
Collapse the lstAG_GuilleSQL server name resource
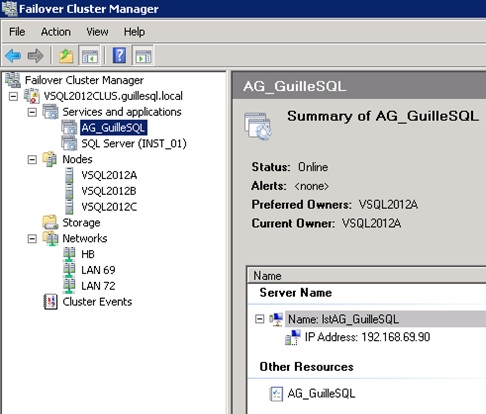[259, 319]
